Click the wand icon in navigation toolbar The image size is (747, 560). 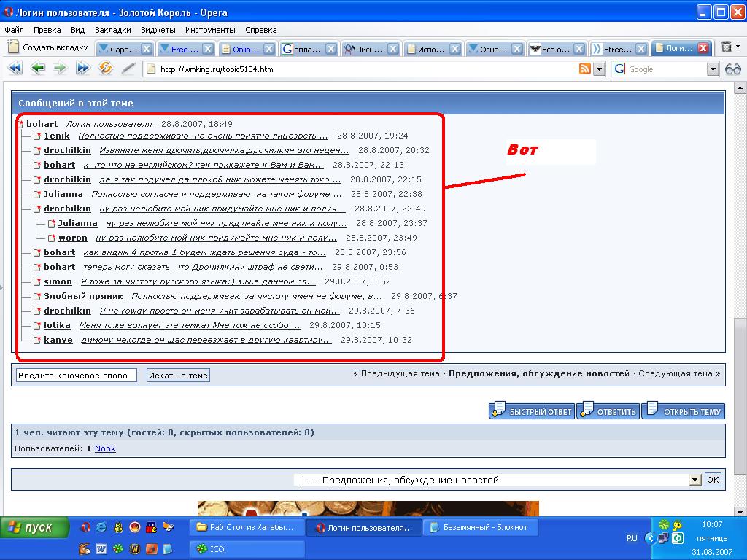pos(128,69)
